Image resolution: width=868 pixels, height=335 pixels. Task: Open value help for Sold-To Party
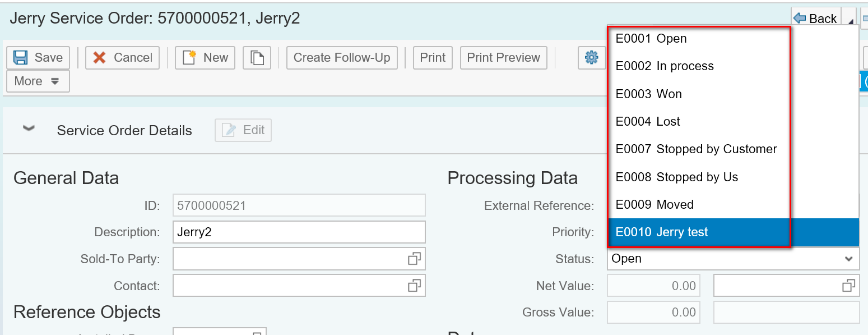[x=414, y=259]
